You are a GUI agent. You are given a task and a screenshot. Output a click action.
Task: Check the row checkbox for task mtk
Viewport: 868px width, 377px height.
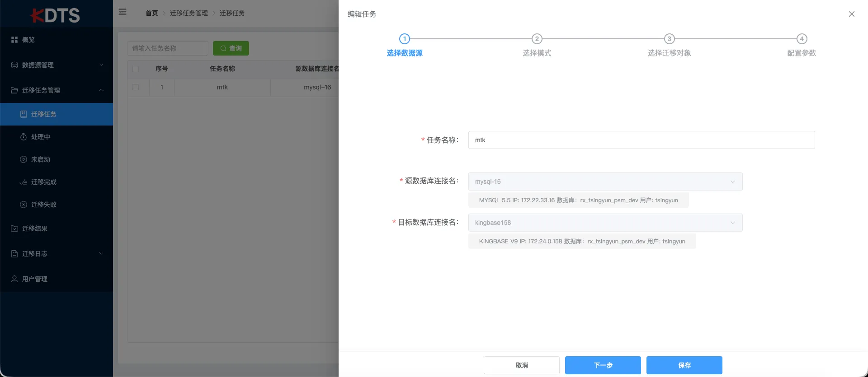(x=136, y=87)
